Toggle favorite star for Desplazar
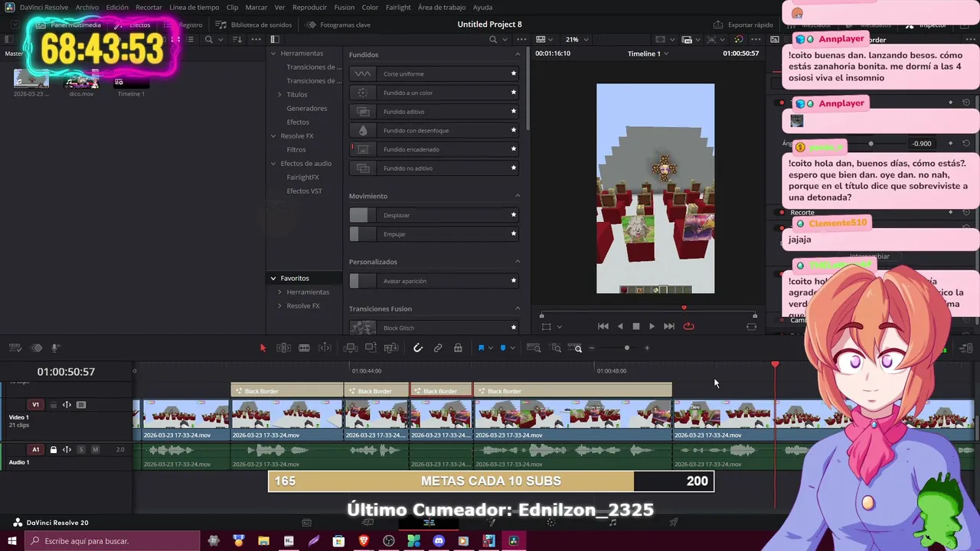The image size is (980, 551). 514,215
